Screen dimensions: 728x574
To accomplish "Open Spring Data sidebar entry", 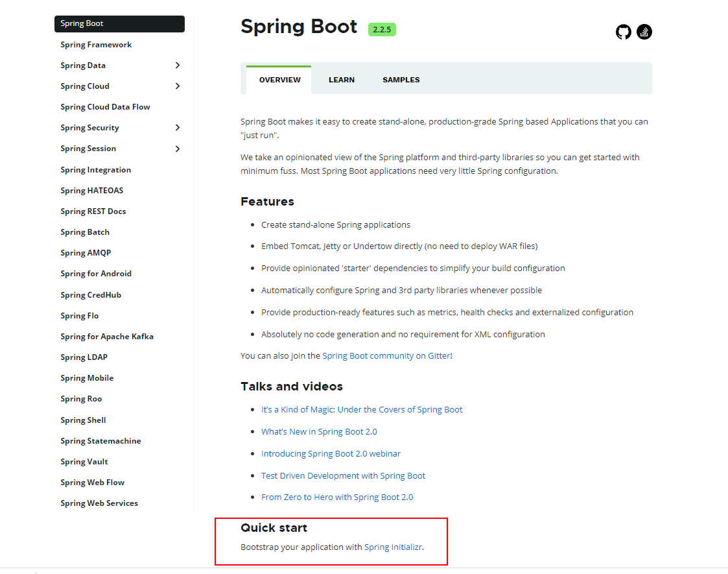I will pyautogui.click(x=83, y=66).
